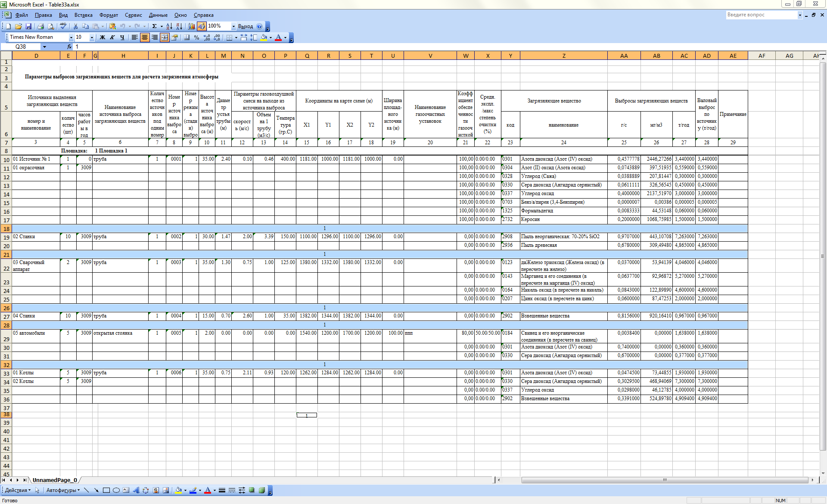This screenshot has width=827, height=504.
Task: Select the UnnamedPage_0 sheet tab
Action: (55, 480)
